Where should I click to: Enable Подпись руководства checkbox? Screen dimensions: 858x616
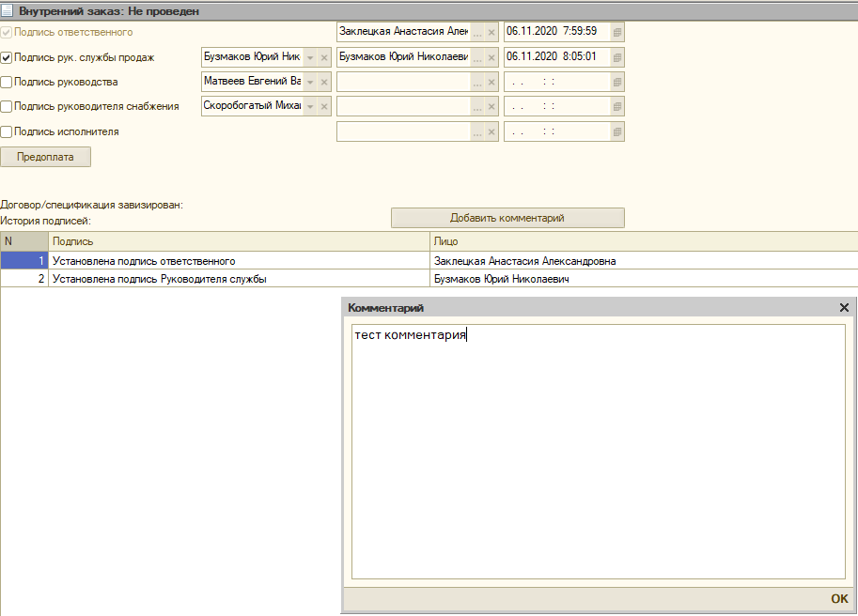6,82
